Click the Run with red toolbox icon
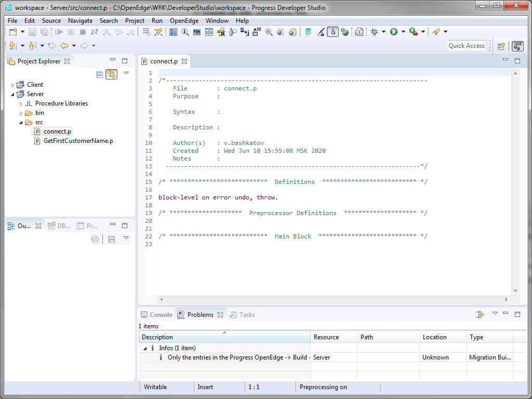The height and width of the screenshot is (399, 532). click(x=413, y=32)
